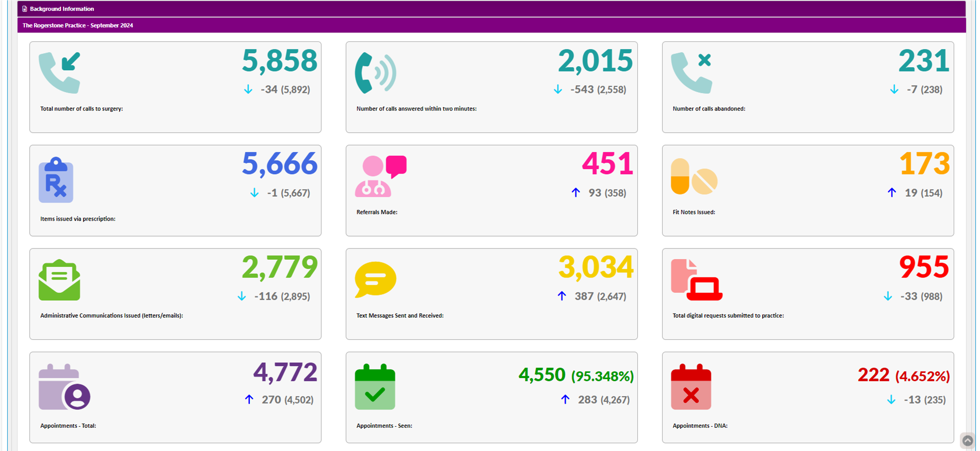Click 'Number of calls abandoned:' label
Viewport: 980px width, 451px height.
pyautogui.click(x=709, y=109)
